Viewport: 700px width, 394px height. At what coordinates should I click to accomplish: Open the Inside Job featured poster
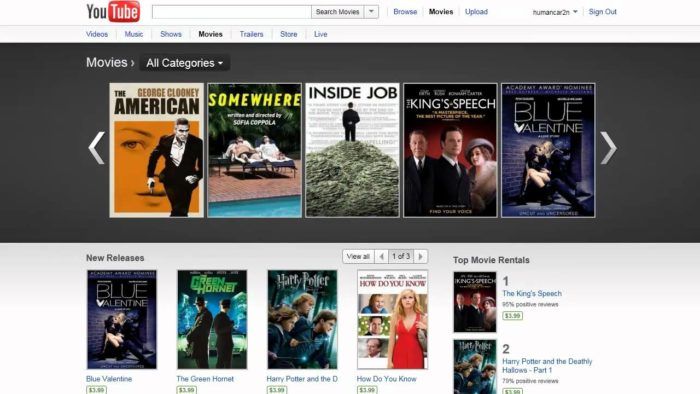352,150
